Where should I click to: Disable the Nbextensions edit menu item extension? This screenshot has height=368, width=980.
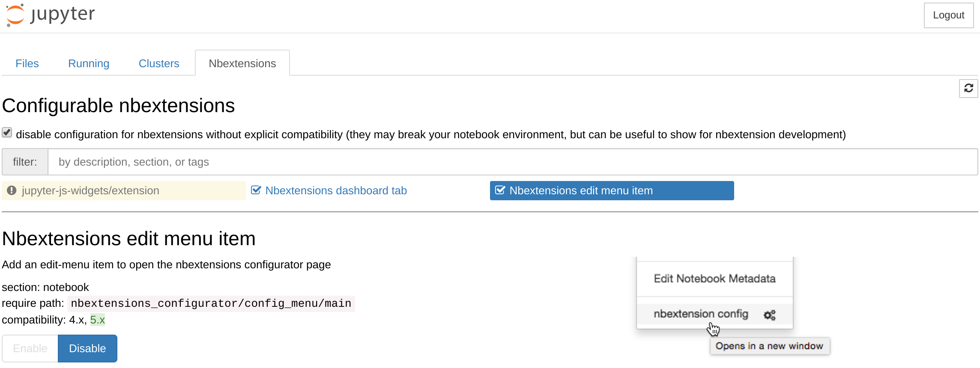tap(87, 348)
